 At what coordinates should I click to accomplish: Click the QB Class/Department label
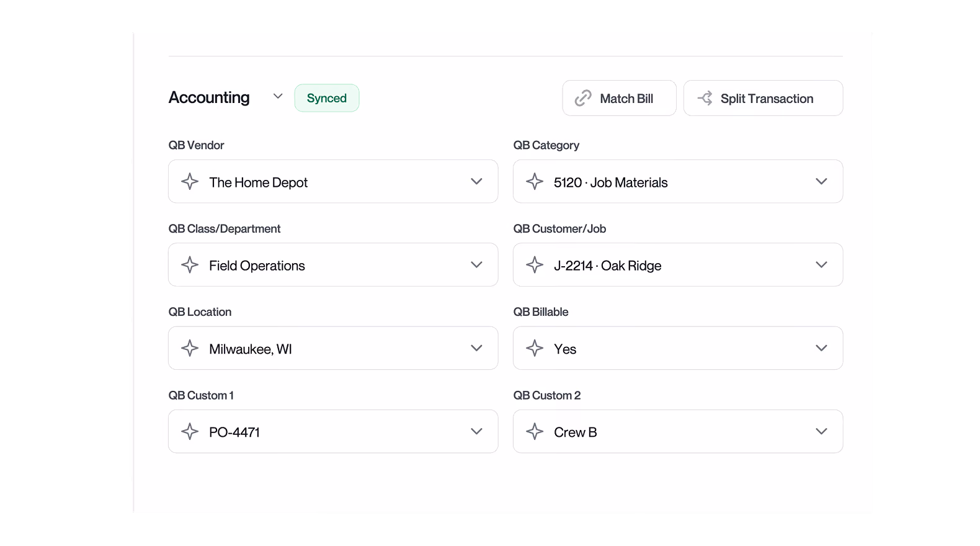tap(225, 229)
